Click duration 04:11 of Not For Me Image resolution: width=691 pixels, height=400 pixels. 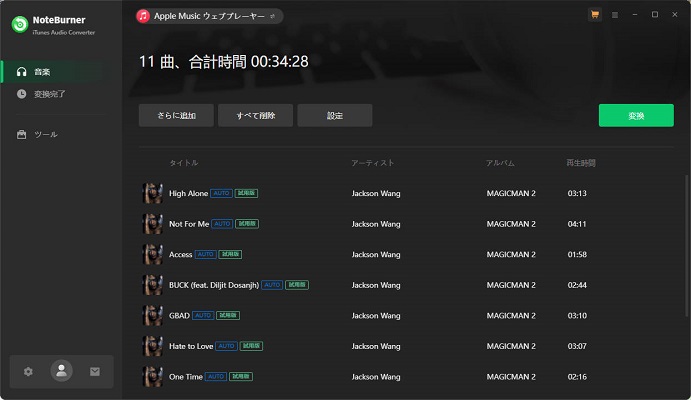point(577,224)
